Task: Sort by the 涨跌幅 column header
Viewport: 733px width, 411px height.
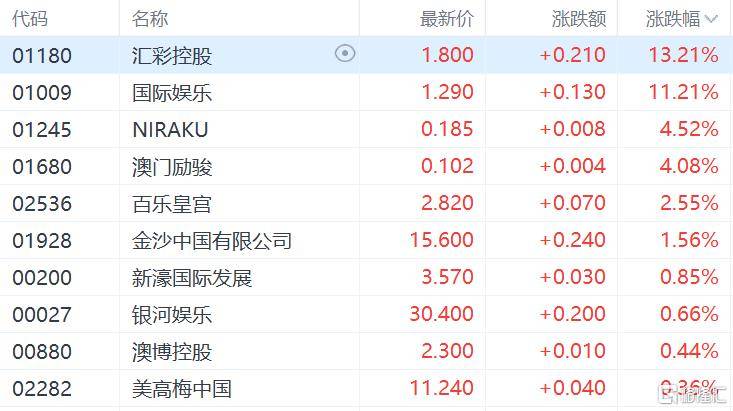Action: 673,19
